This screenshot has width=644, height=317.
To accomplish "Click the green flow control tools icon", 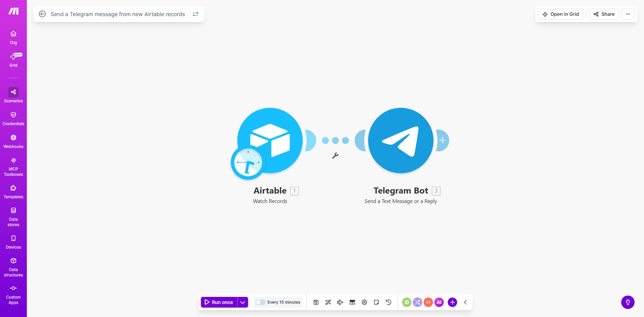I will [407, 302].
